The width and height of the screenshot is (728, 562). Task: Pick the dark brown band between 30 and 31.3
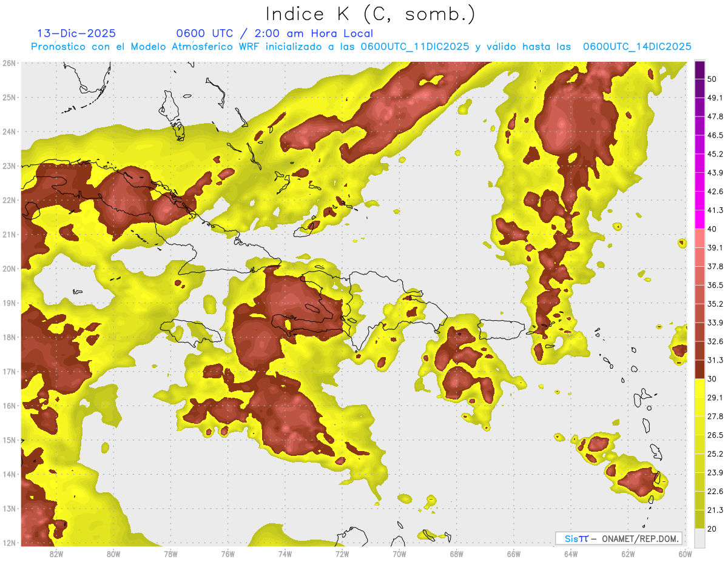[699, 369]
